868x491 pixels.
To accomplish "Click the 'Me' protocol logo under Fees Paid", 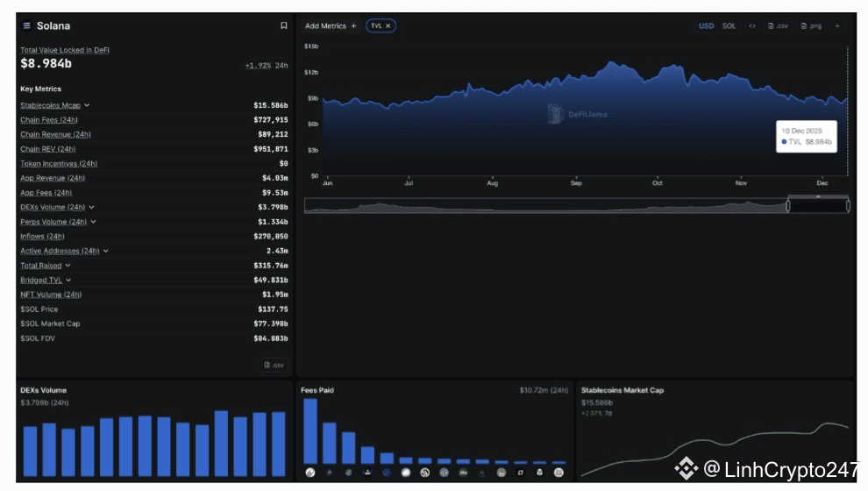I will pyautogui.click(x=463, y=473).
